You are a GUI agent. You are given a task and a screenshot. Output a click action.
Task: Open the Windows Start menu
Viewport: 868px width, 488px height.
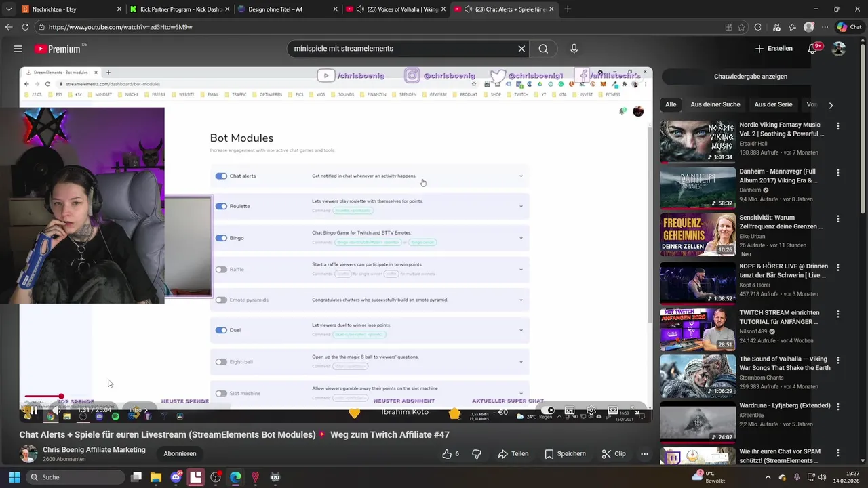[x=14, y=477]
